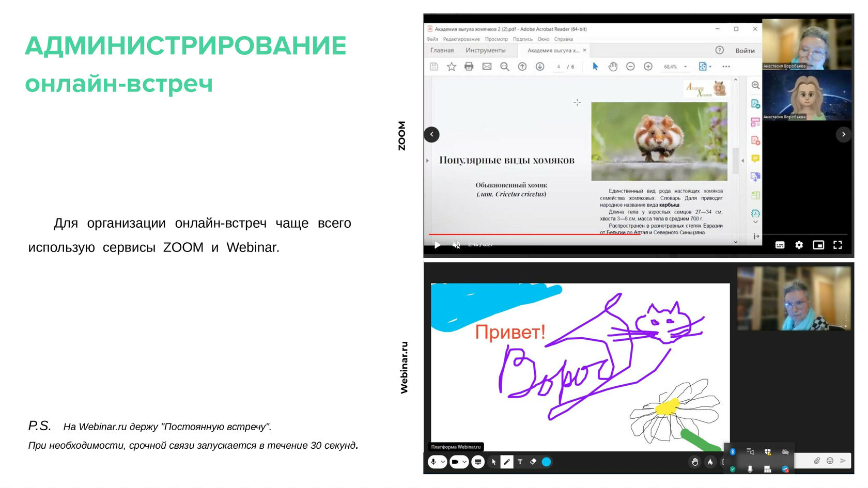Raise hand in the Webinar meeting

[x=695, y=462]
